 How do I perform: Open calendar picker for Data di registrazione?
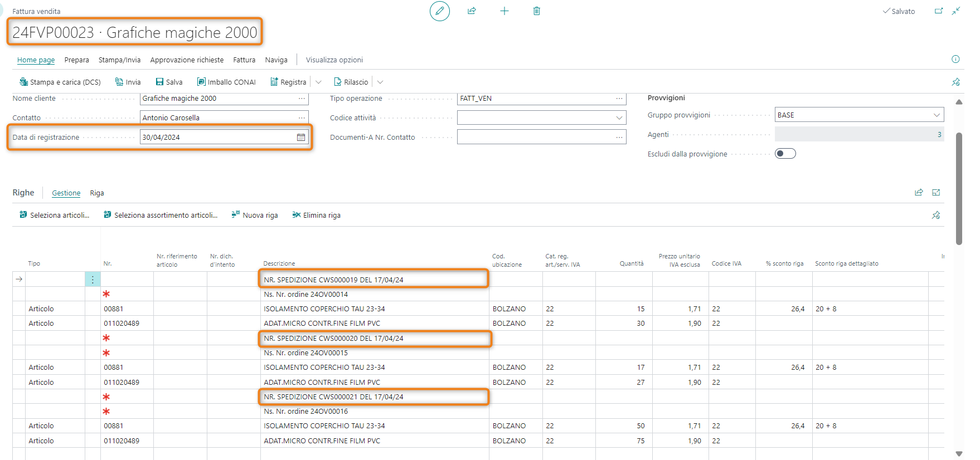click(301, 138)
